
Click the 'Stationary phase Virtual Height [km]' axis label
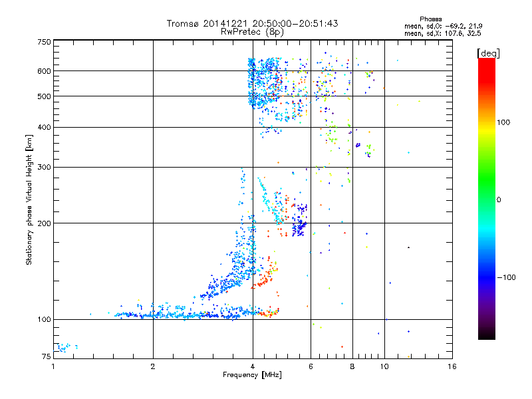[29, 199]
